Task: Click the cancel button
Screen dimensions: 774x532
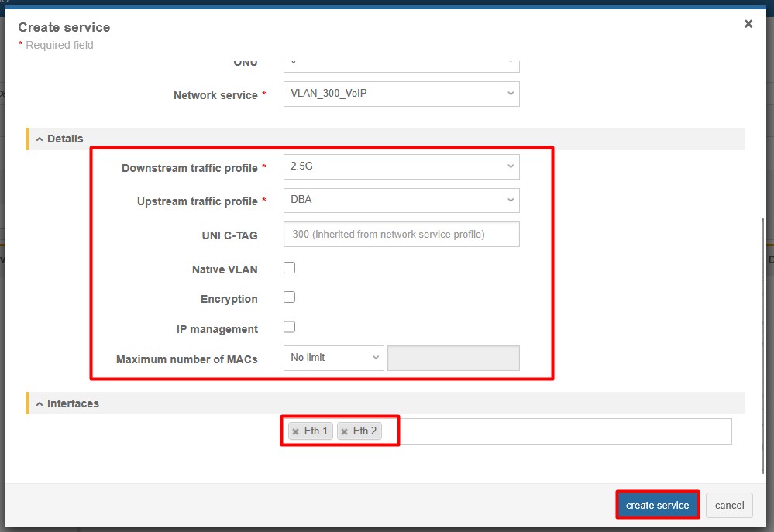Action: pos(729,505)
